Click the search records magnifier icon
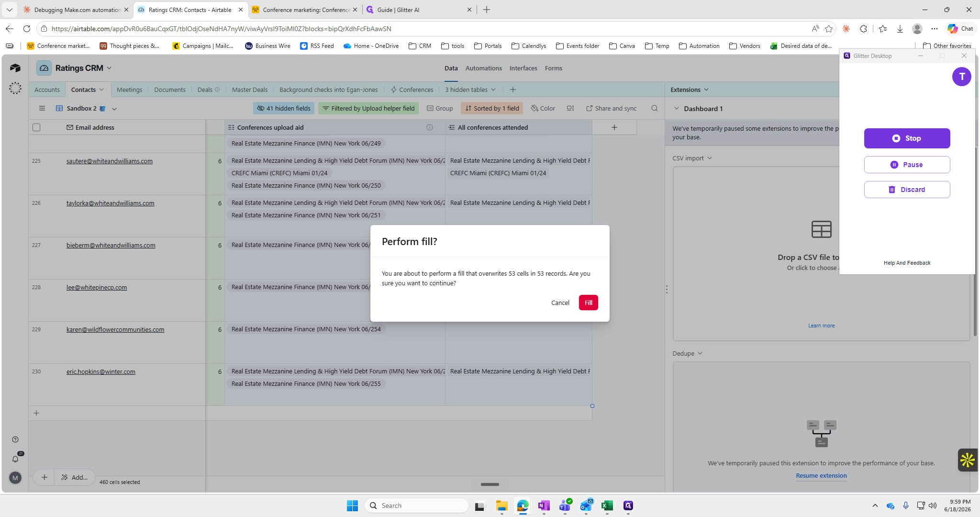This screenshot has width=980, height=517. 654,108
